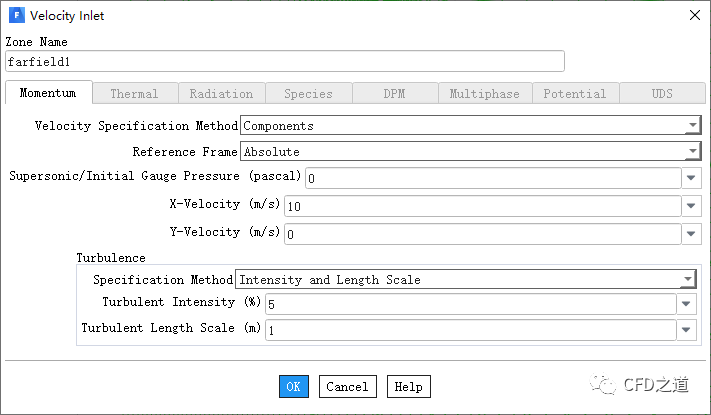Click the Zone Name text field
Image resolution: width=711 pixels, height=415 pixels.
(x=285, y=62)
